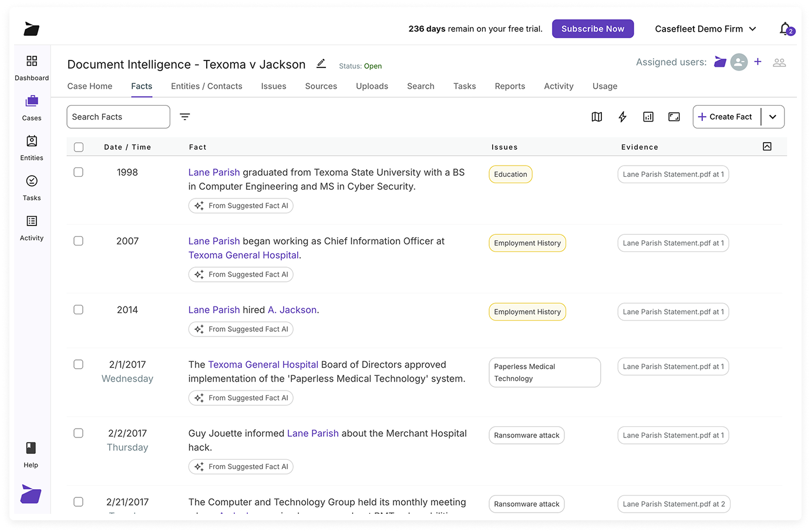Screen dimensions: 811x532
Task: Open the Texoma General Hospital link in 2007 fact
Action: coord(244,255)
